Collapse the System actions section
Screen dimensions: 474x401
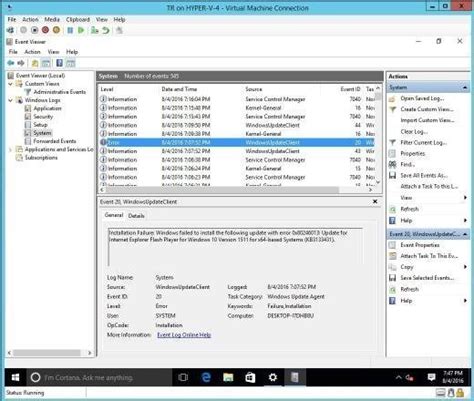465,87
